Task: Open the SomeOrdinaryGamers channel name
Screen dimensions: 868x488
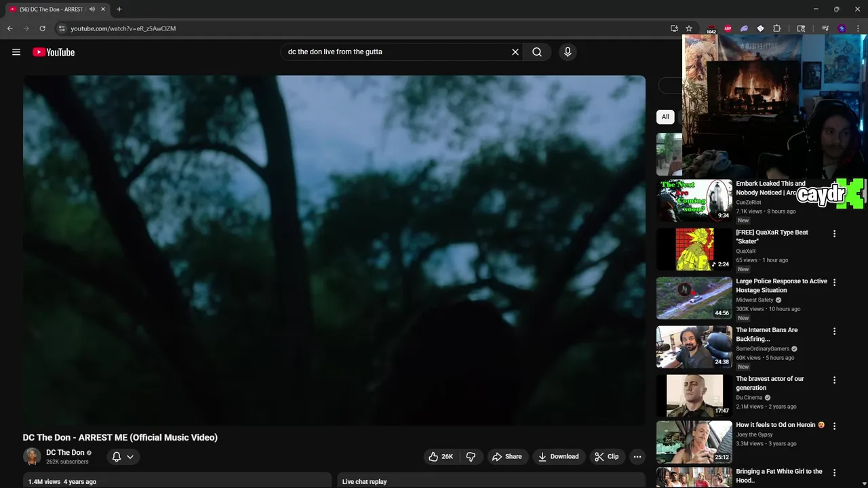Action: (x=763, y=349)
